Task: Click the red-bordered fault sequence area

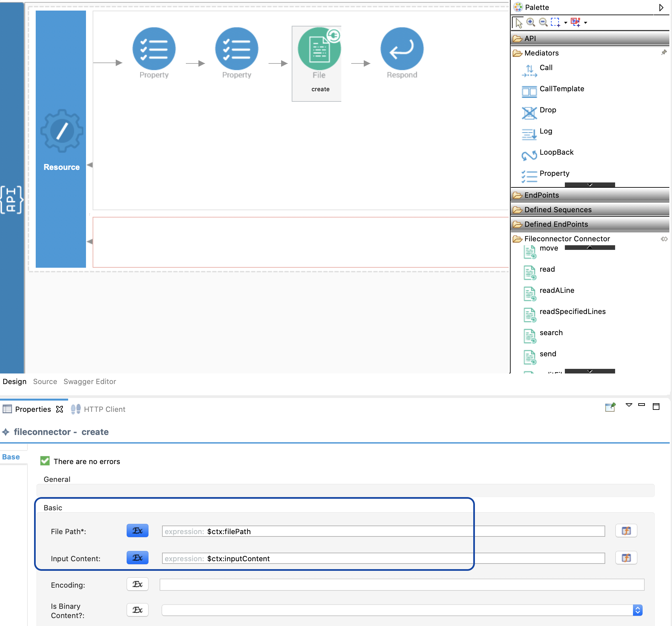Action: point(301,242)
